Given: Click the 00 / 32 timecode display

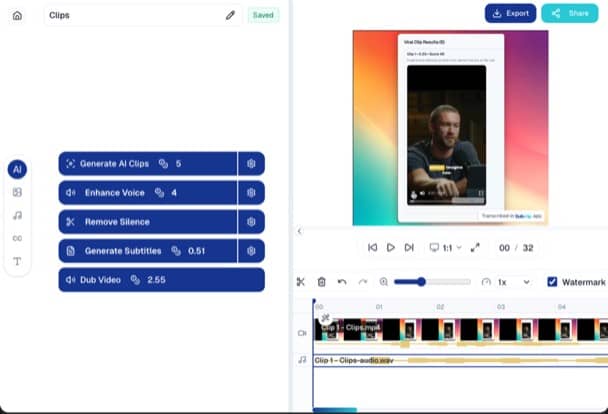Looking at the screenshot, I should click(516, 248).
